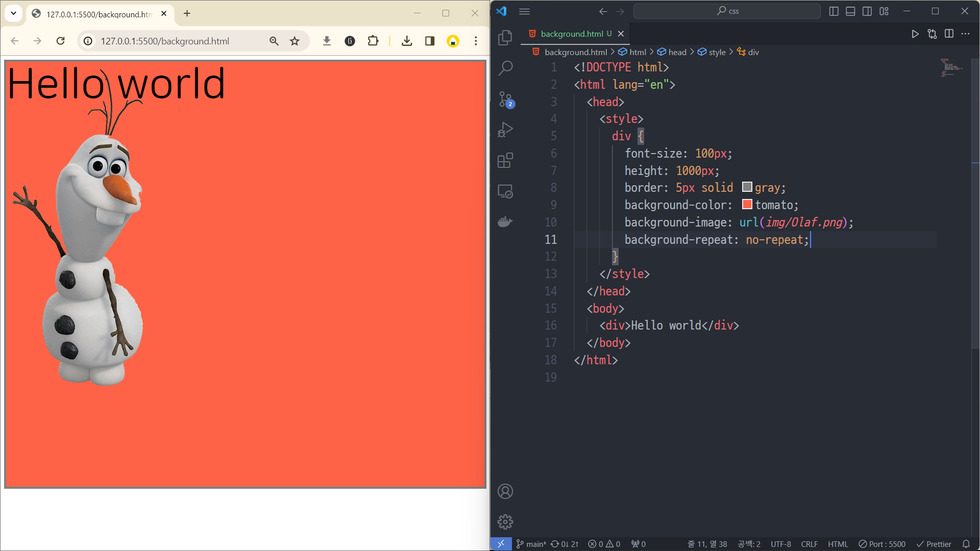The height and width of the screenshot is (551, 980).
Task: Open Remote Explorer view
Action: (x=505, y=191)
